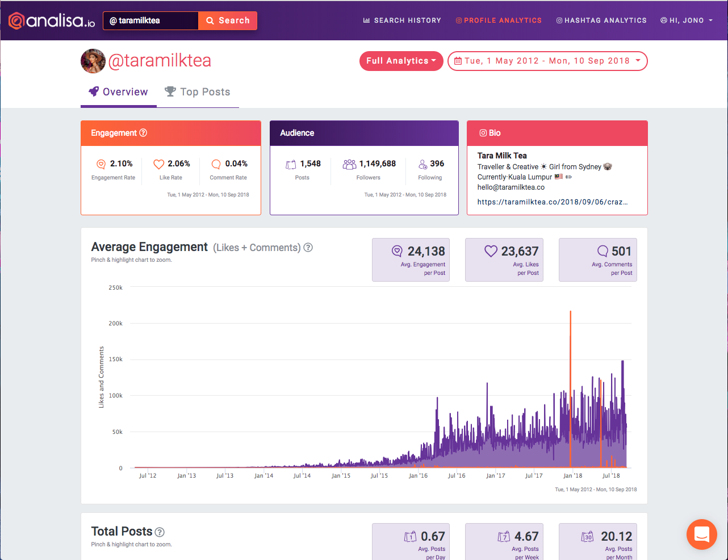Click the magnifier icon in Search button
Image resolution: width=728 pixels, height=560 pixels.
pos(210,20)
